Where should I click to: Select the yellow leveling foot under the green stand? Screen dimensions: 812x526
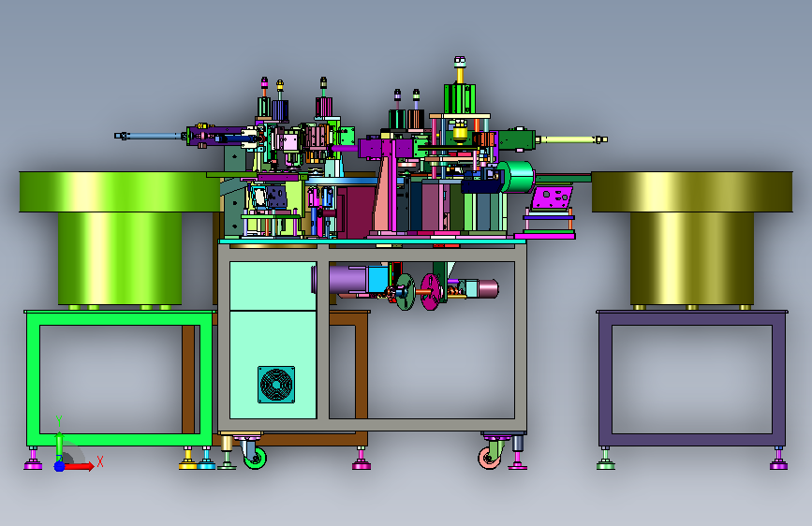188,459
